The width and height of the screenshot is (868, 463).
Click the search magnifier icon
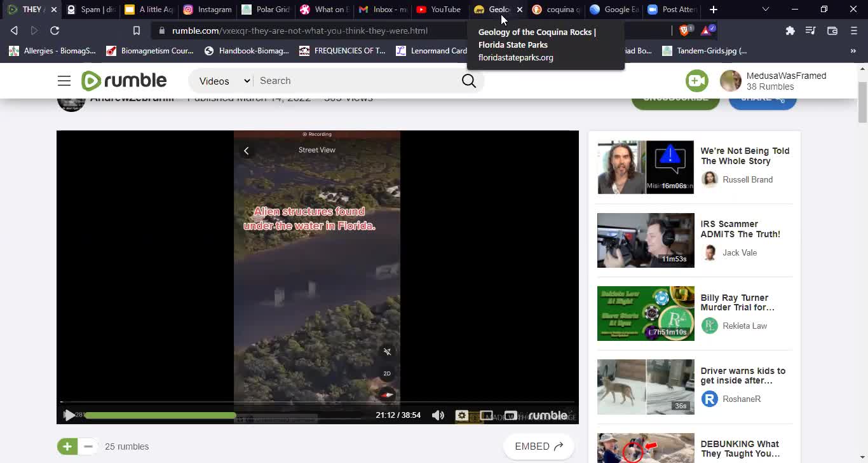click(x=469, y=81)
